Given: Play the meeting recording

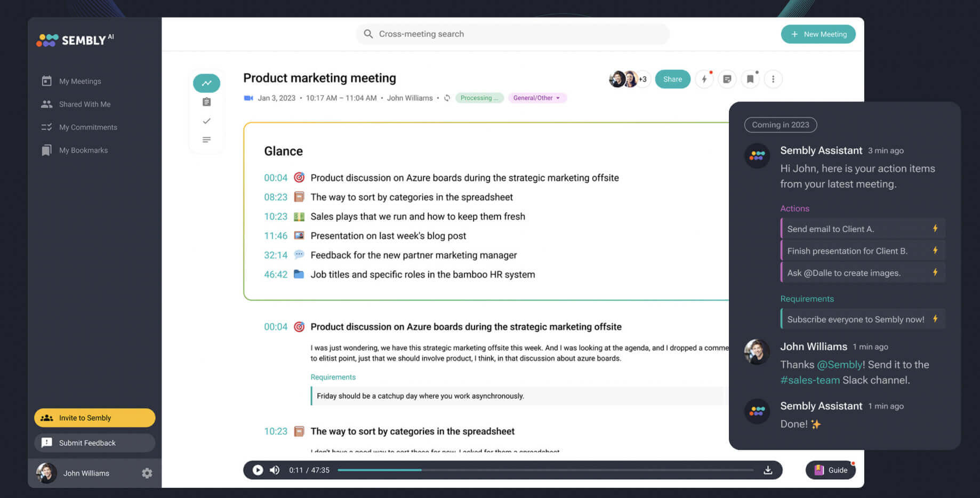Looking at the screenshot, I should (258, 470).
